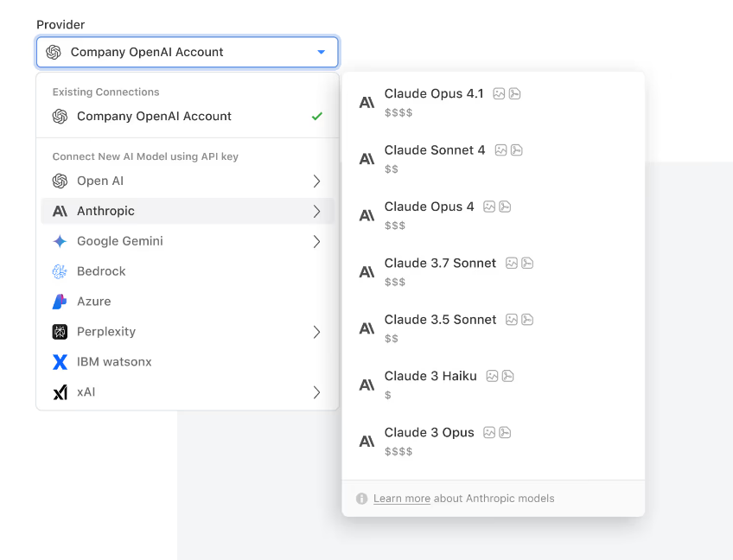Click Anthropic logo beside Claude Sonnet 4

tap(366, 159)
